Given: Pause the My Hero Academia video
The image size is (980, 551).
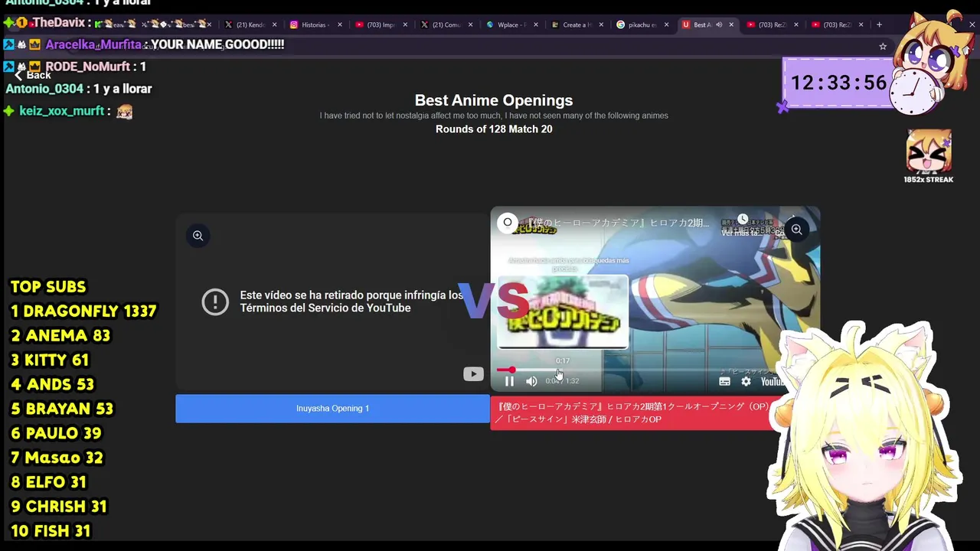Looking at the screenshot, I should [x=509, y=381].
